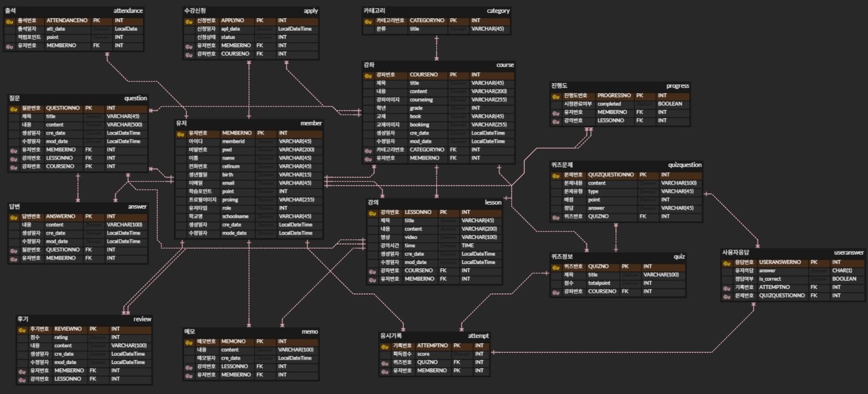
Task: Select the QUIZNO foreign key icon in quizquestion table
Action: [555, 217]
